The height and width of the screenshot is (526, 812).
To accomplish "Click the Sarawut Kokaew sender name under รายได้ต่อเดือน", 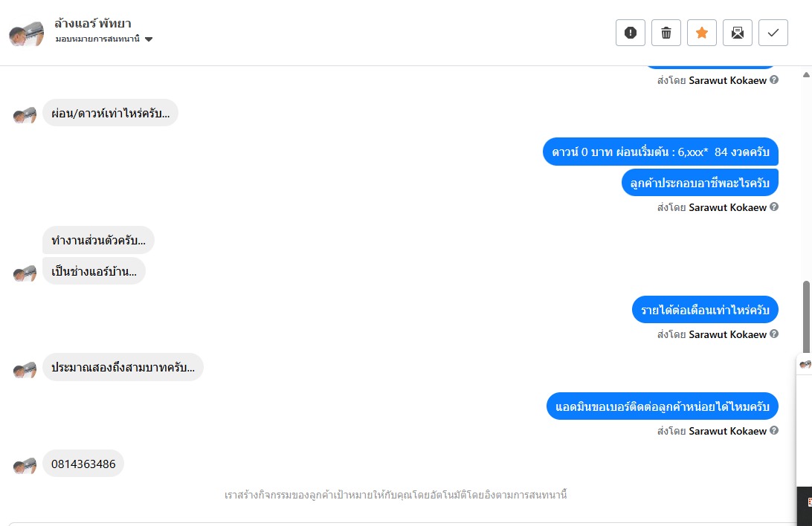I will 727,334.
